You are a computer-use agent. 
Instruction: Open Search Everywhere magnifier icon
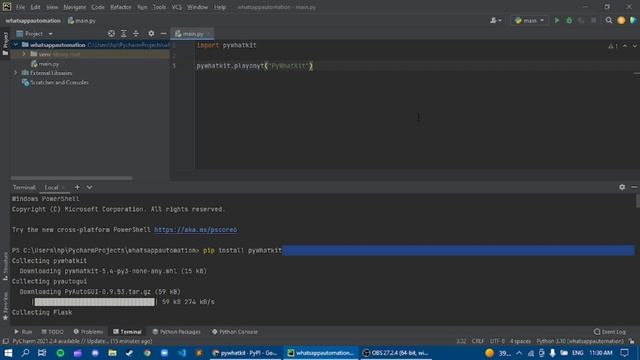click(x=609, y=20)
